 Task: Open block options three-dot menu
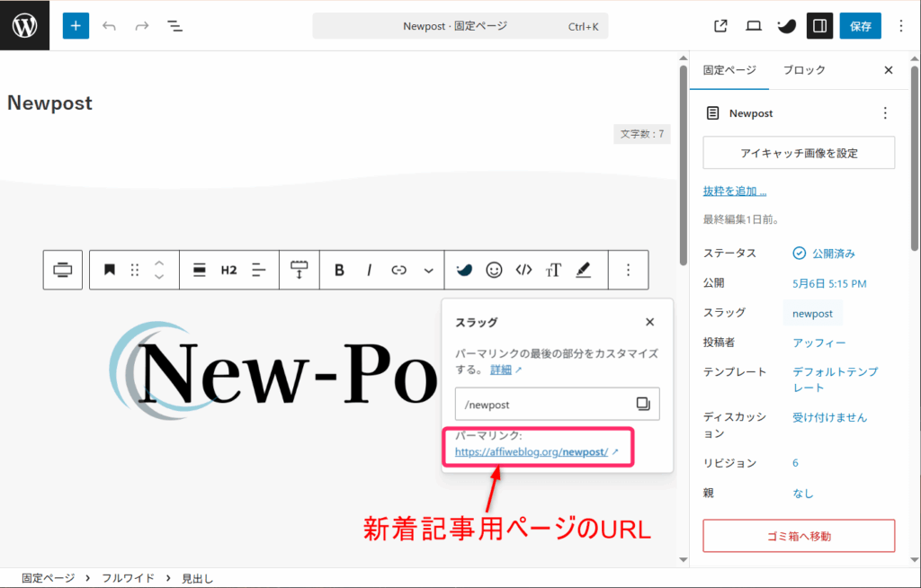(629, 270)
